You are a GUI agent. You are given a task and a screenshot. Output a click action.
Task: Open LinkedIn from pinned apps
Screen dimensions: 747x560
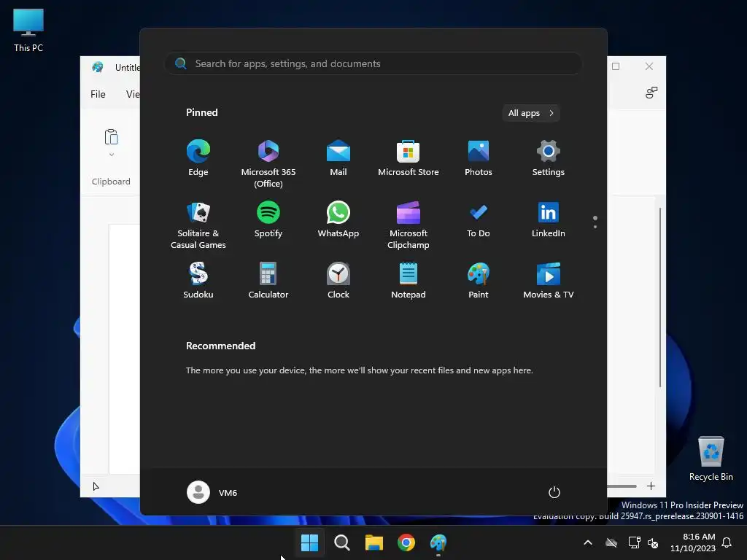[549, 219]
